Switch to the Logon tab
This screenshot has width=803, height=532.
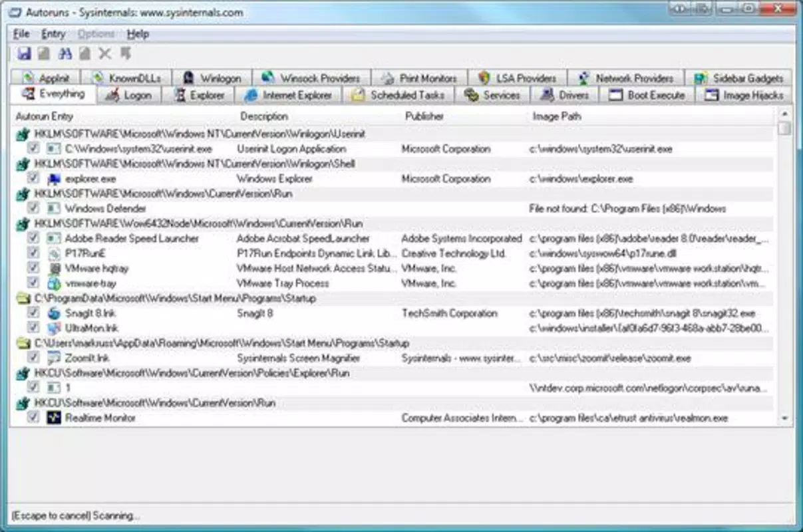pyautogui.click(x=130, y=95)
